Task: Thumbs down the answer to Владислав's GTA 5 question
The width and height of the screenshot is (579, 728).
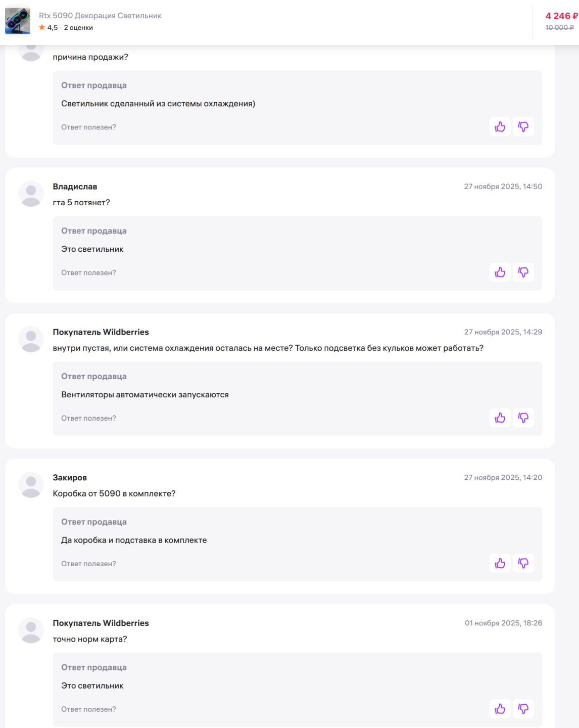Action: pyautogui.click(x=523, y=272)
